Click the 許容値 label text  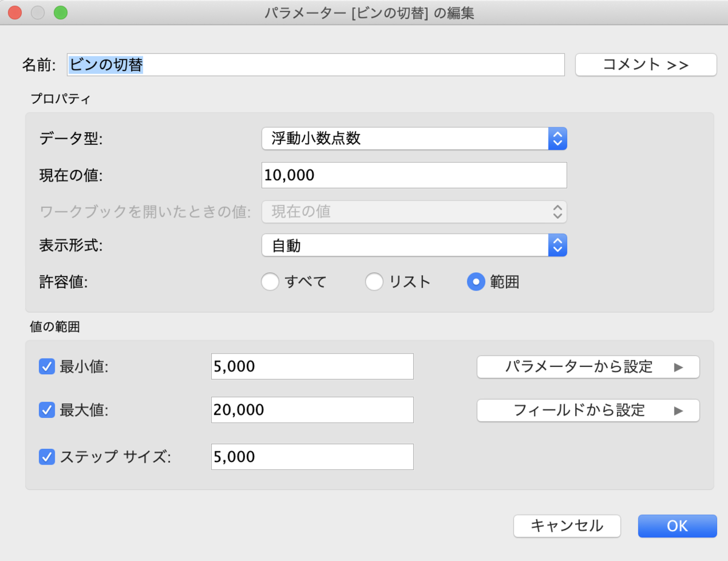[63, 282]
